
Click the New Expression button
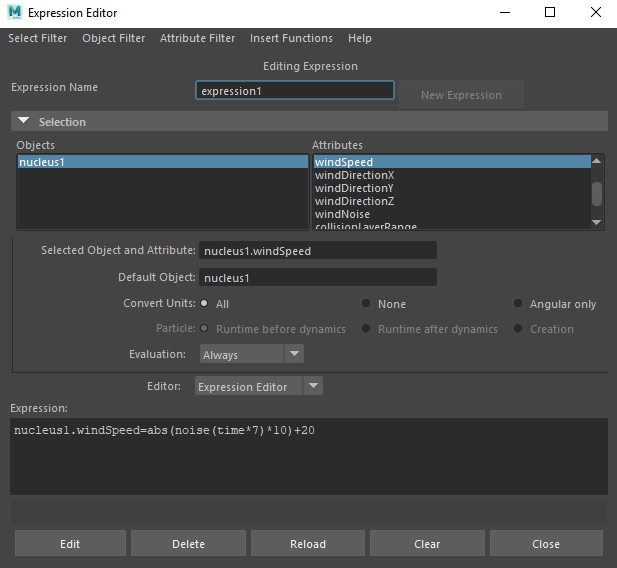pos(461,94)
